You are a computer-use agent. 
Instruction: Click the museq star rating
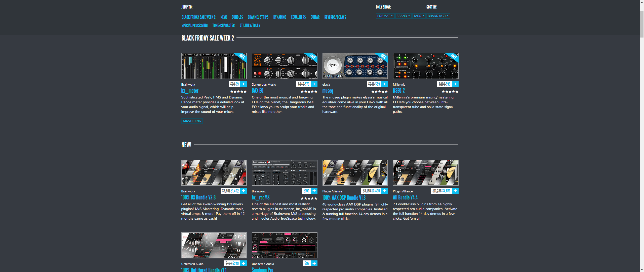pyautogui.click(x=380, y=92)
